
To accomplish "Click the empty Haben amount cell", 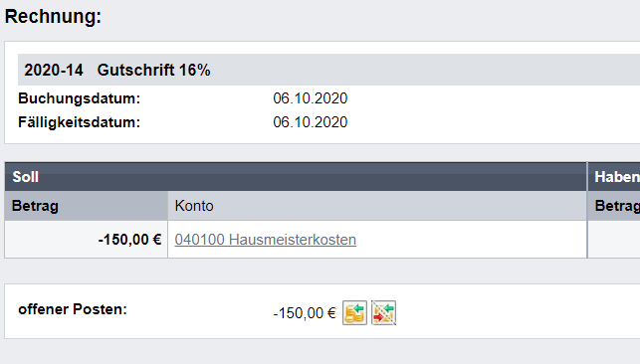I will click(614, 240).
